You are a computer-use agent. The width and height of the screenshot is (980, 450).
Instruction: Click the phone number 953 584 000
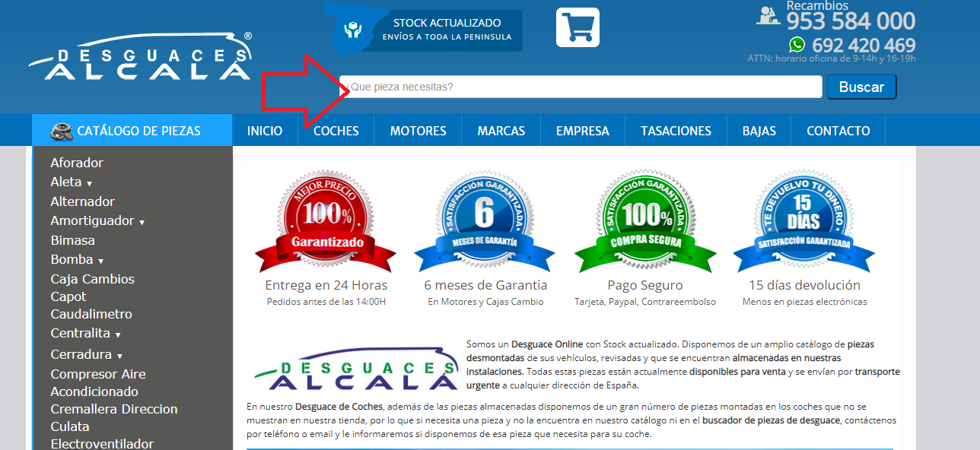[851, 21]
